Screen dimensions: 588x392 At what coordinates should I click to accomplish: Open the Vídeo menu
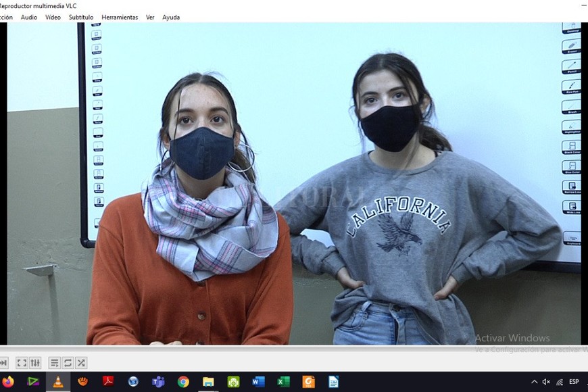click(x=53, y=17)
